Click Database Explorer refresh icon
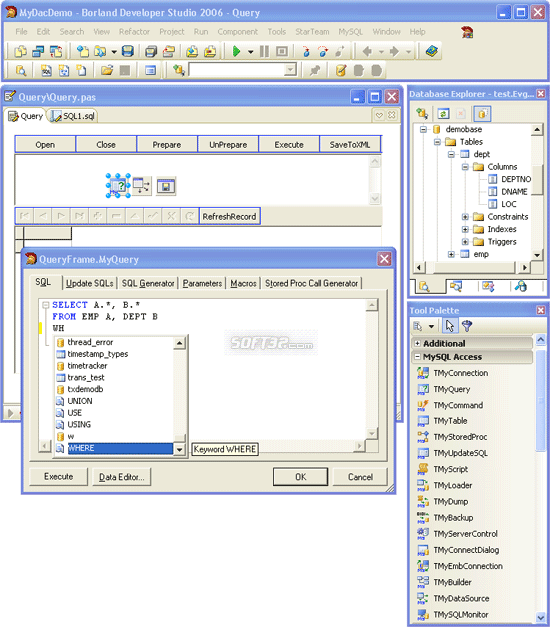This screenshot has width=550, height=627. pos(443,114)
